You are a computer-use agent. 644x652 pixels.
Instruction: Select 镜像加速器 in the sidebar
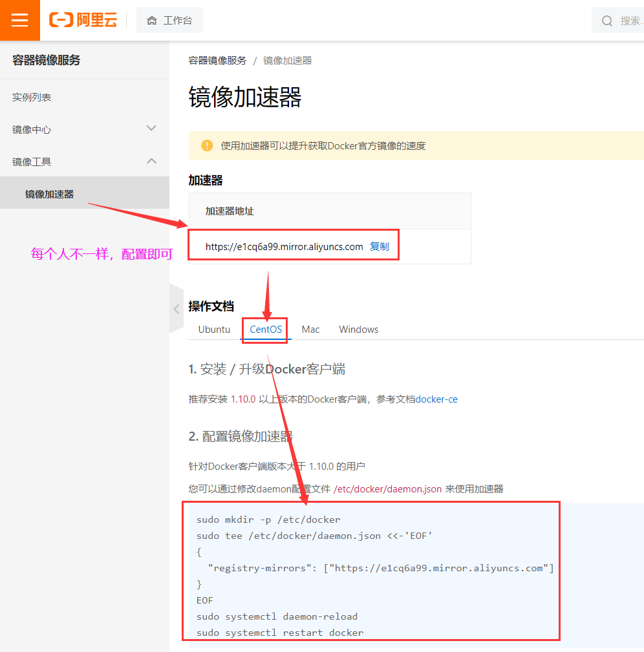coord(85,193)
